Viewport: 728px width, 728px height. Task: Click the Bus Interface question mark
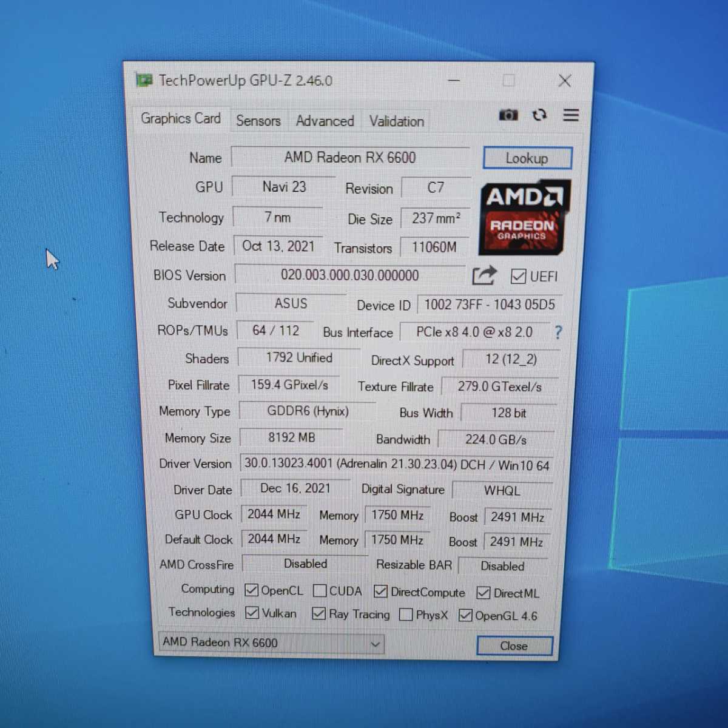[x=558, y=332]
